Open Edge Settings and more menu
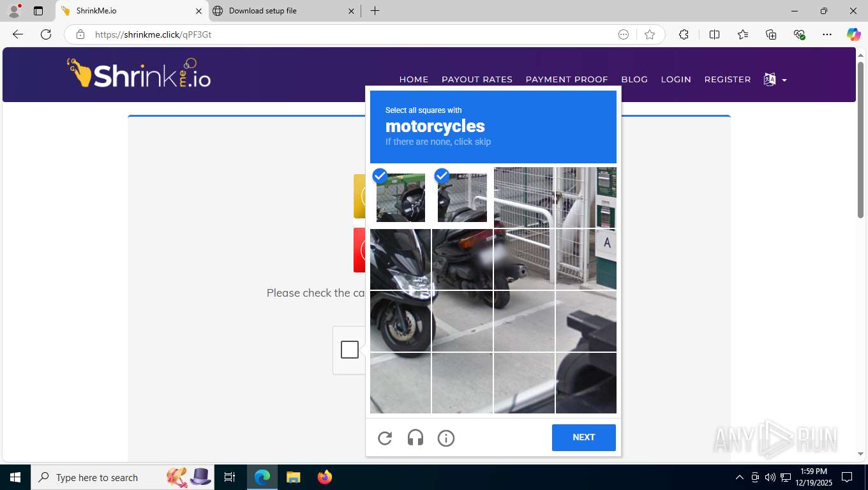This screenshot has width=868, height=490. coord(827,34)
